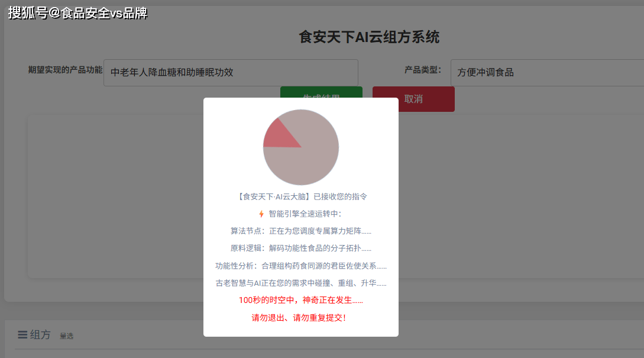Image resolution: width=644 pixels, height=358 pixels.
Task: Click the small 量选 label next to 组方
Action: coord(66,336)
